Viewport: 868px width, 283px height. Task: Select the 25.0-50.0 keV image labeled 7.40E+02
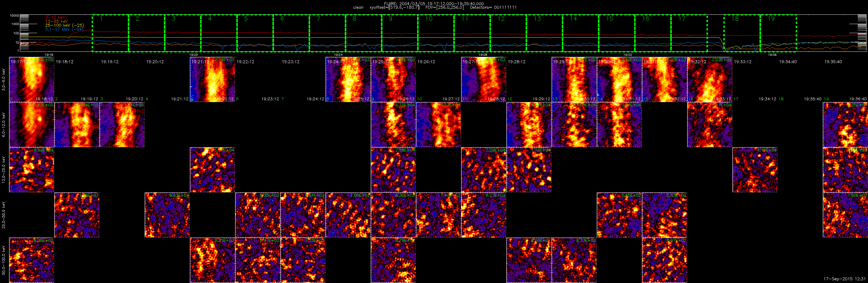pos(439,215)
